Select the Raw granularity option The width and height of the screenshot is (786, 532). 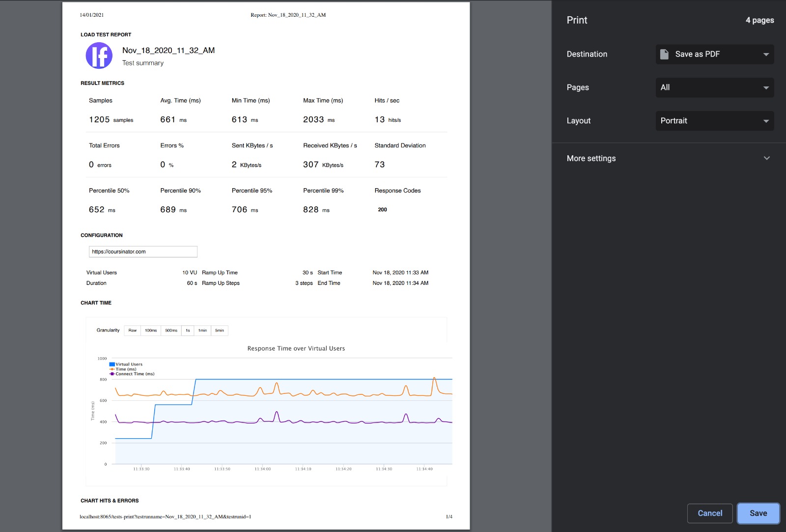[x=133, y=331]
